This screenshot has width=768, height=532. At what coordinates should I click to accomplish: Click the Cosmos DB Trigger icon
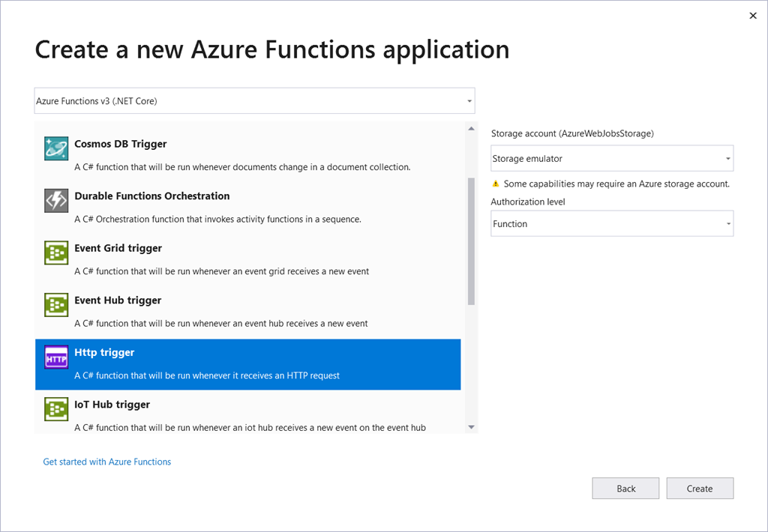tap(55, 148)
